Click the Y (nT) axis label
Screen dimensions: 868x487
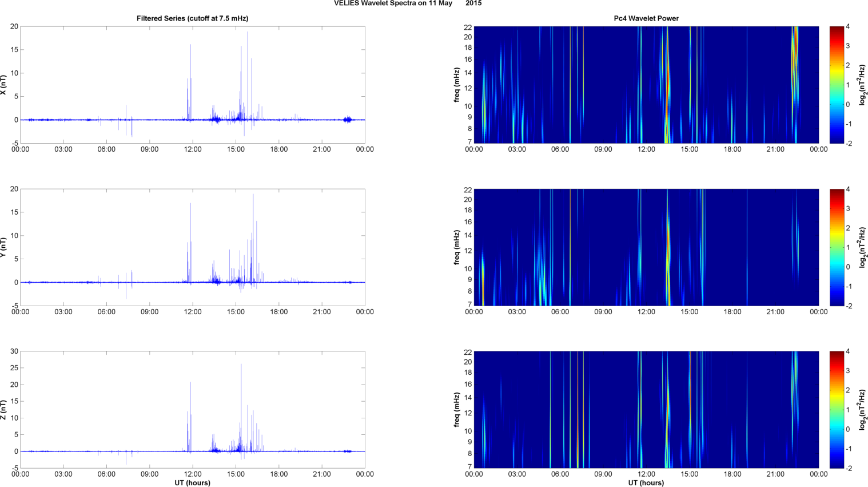(x=3, y=247)
